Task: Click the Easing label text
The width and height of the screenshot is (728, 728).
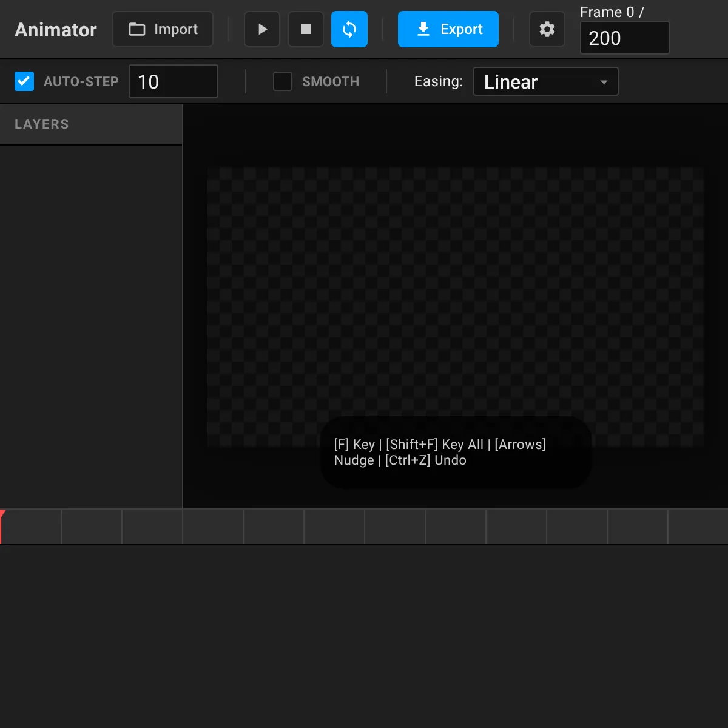Action: pos(439,81)
